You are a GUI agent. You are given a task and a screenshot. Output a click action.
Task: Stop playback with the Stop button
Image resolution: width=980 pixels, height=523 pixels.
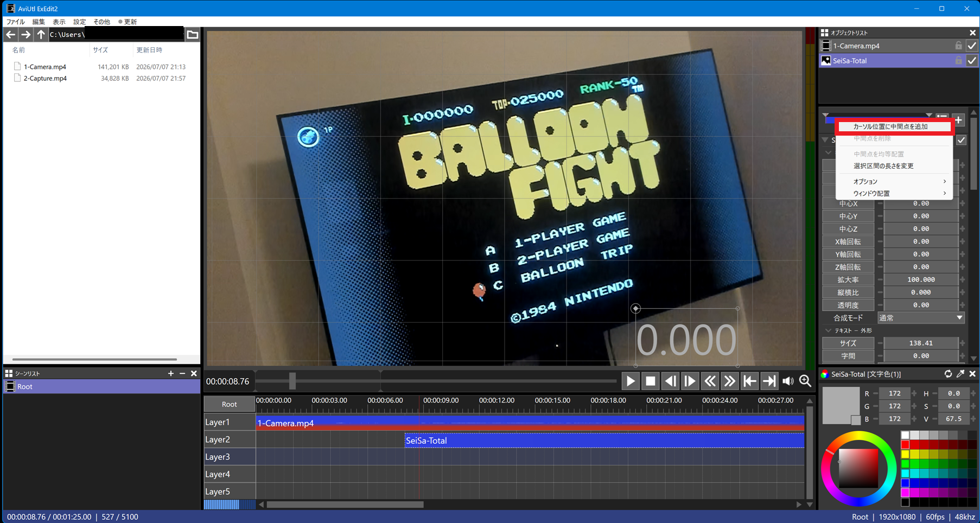pos(650,381)
